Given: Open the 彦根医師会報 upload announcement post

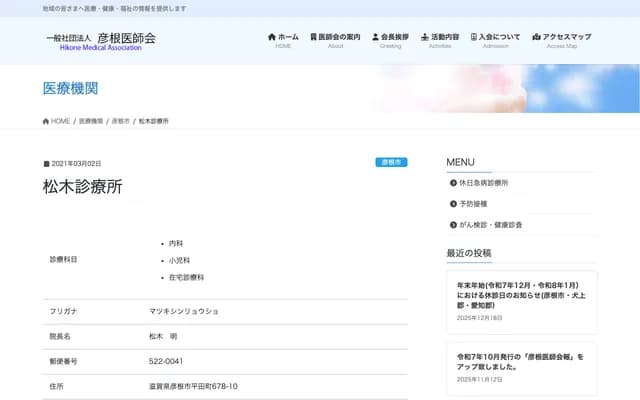Looking at the screenshot, I should click(x=520, y=361).
